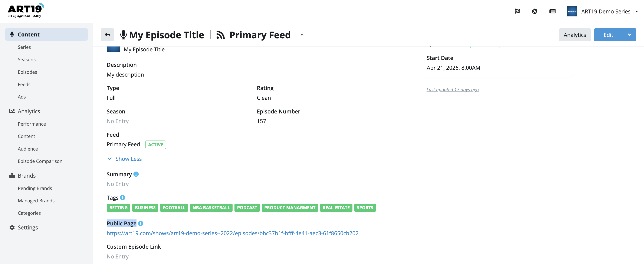Click the NBA BASKETBALL tag
Viewport: 644px width, 264px height.
coord(211,207)
